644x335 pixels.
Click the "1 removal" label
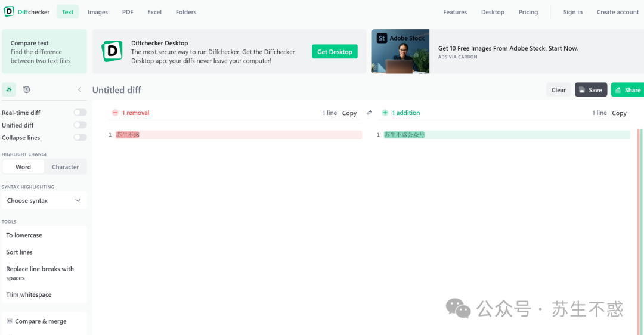pyautogui.click(x=135, y=113)
